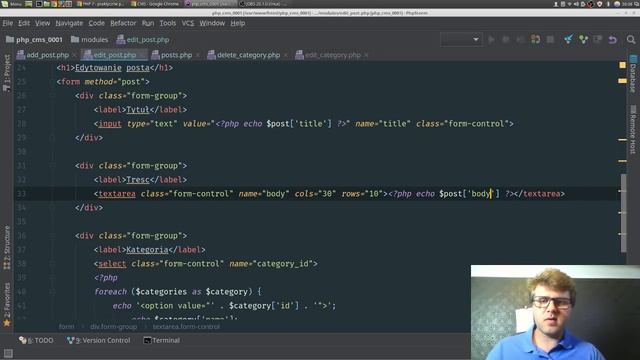Fold the select element at line 38
This screenshot has height=360, width=640.
[52, 264]
